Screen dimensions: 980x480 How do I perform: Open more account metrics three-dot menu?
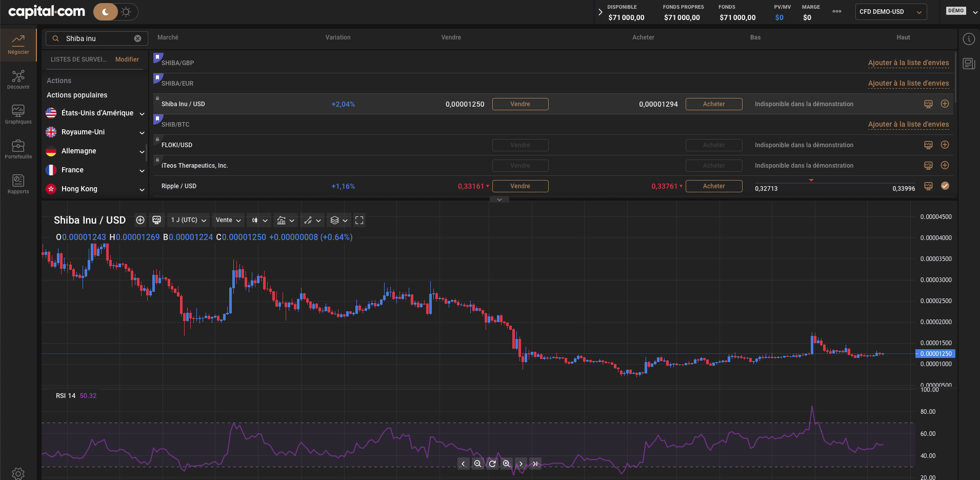(x=837, y=11)
